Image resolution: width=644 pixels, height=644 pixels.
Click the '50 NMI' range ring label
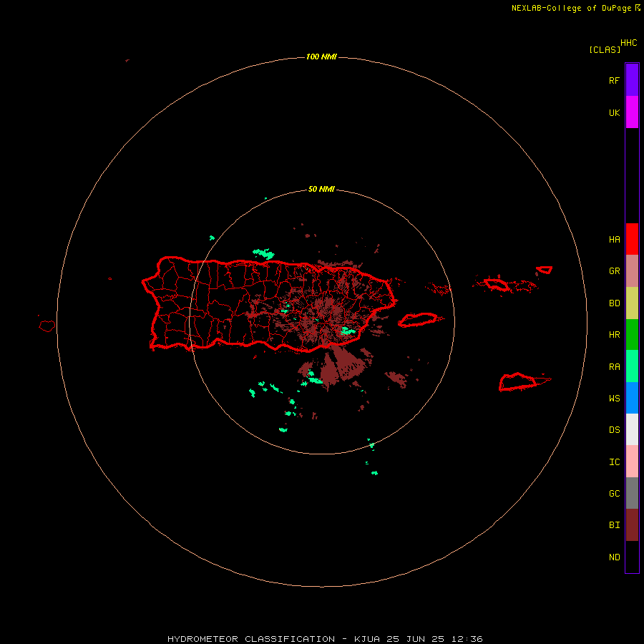click(321, 190)
